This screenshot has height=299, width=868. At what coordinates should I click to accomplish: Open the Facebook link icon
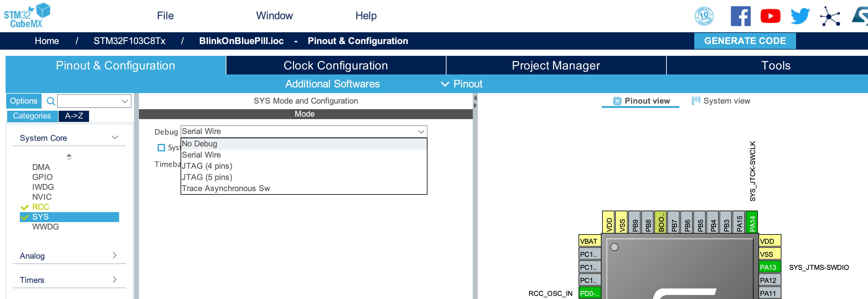(x=740, y=16)
